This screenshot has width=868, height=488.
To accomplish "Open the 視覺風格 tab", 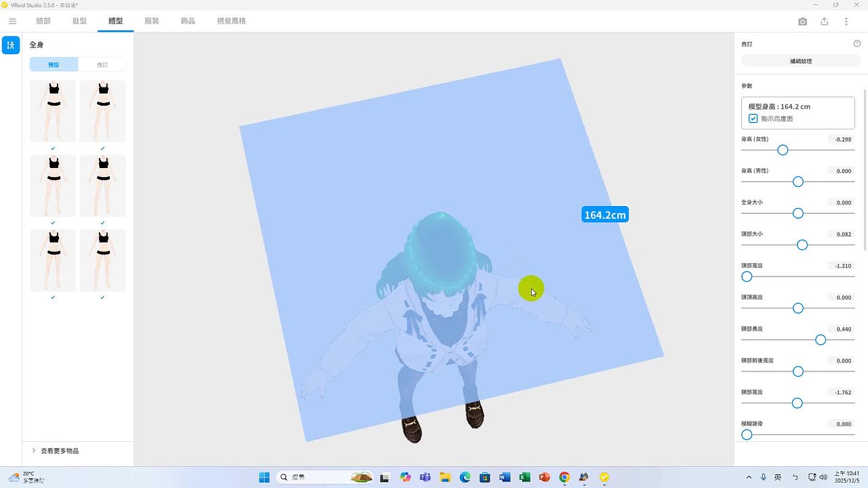I will 231,21.
